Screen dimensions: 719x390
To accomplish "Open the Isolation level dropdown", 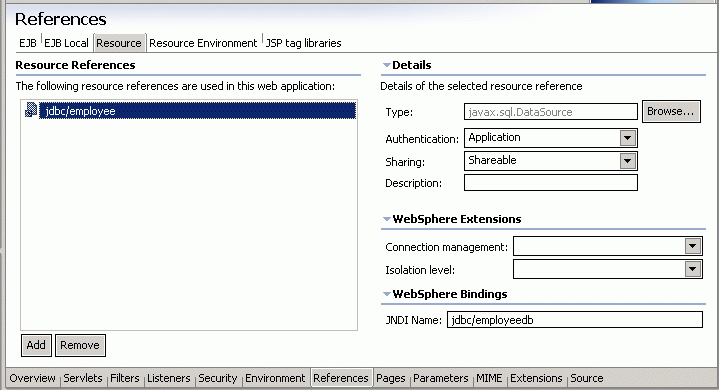I will tap(692, 269).
